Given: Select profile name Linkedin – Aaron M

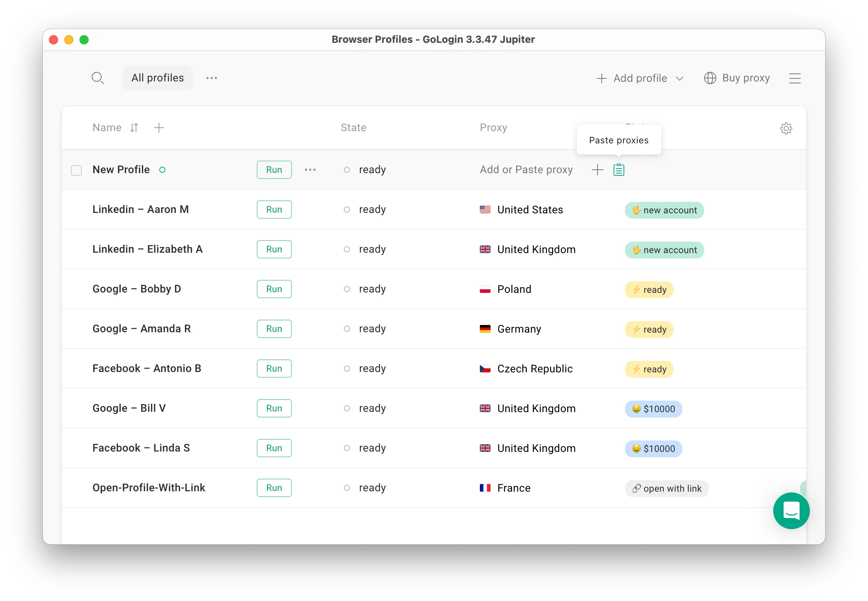Looking at the screenshot, I should point(141,210).
